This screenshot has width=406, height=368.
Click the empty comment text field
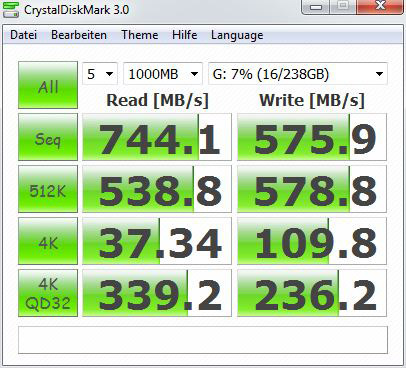203,340
